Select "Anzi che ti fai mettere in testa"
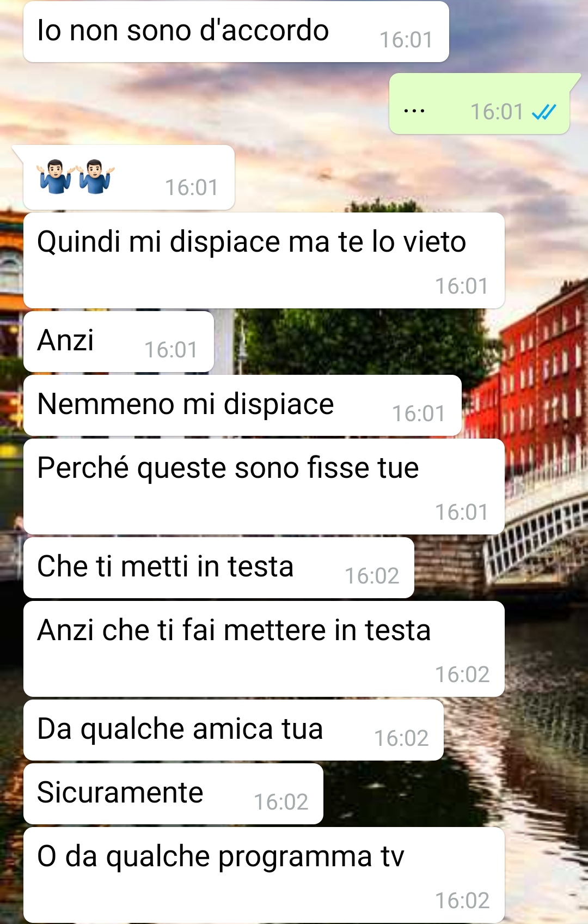This screenshot has height=924, width=588. (264, 649)
